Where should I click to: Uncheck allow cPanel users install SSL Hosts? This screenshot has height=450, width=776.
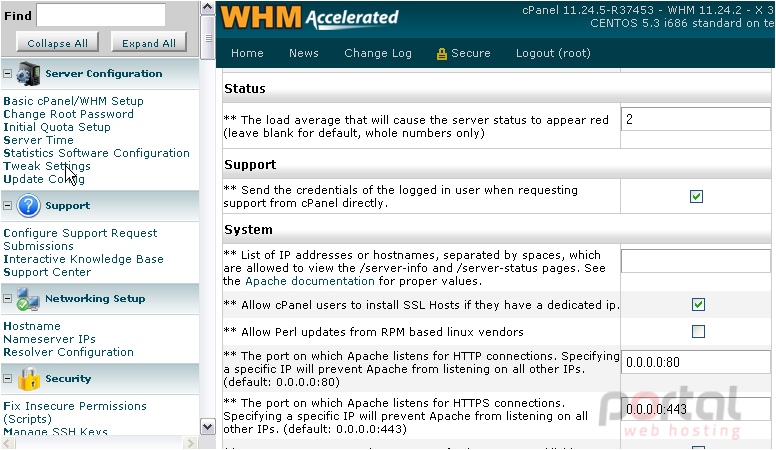[698, 304]
